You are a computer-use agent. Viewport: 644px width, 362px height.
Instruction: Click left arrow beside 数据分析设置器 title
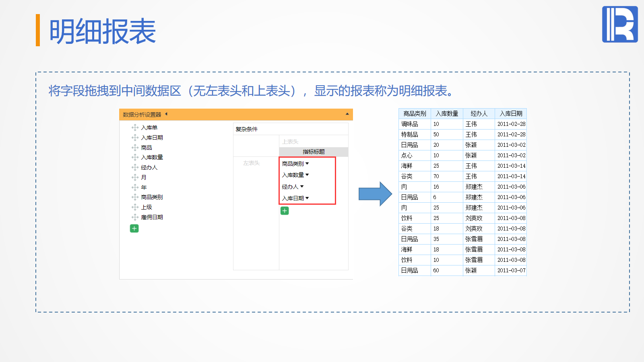pos(166,114)
